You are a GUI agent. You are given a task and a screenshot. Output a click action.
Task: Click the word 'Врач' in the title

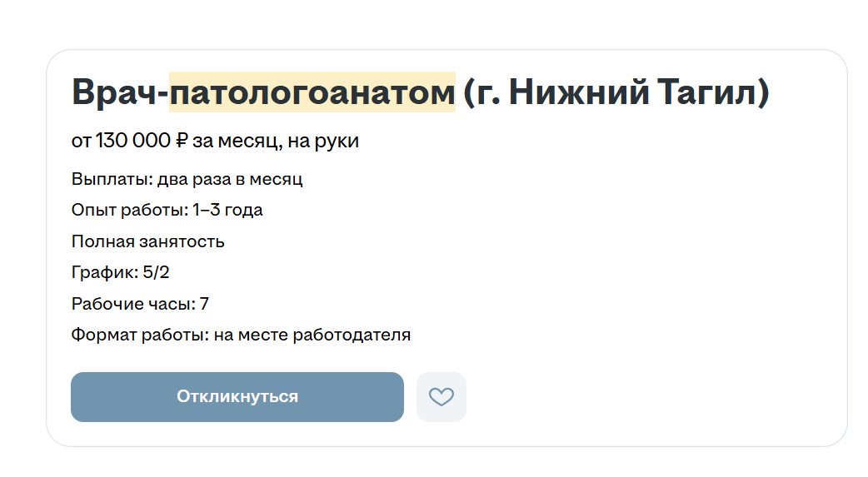pos(115,92)
